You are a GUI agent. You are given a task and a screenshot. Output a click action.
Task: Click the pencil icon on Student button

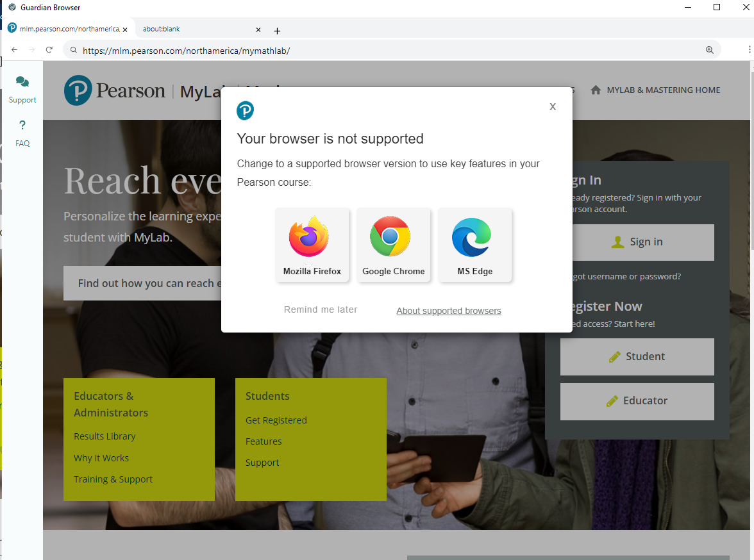[614, 357]
